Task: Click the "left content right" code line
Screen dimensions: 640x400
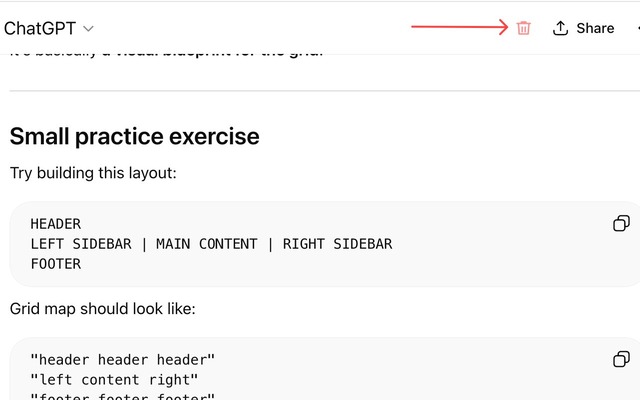Action: click(x=115, y=380)
